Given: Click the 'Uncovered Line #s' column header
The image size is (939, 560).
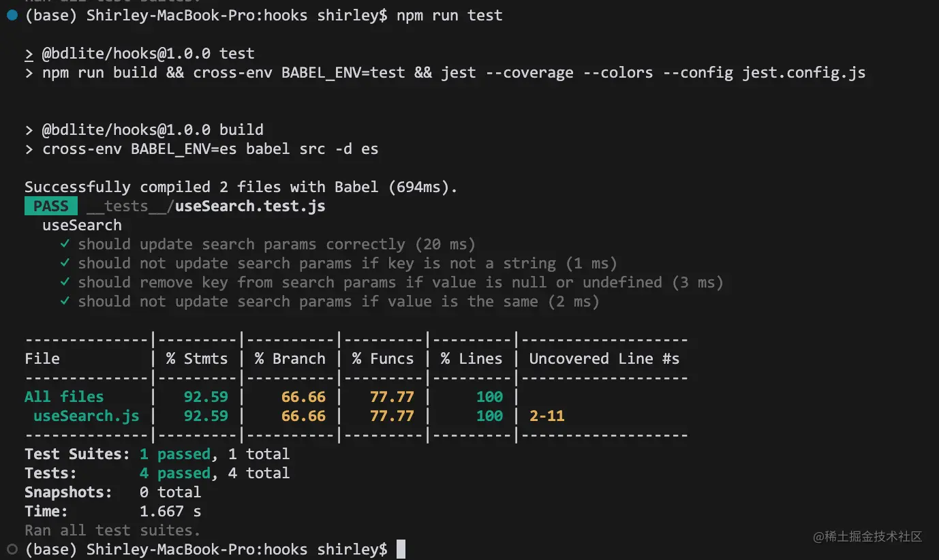Looking at the screenshot, I should pos(604,358).
